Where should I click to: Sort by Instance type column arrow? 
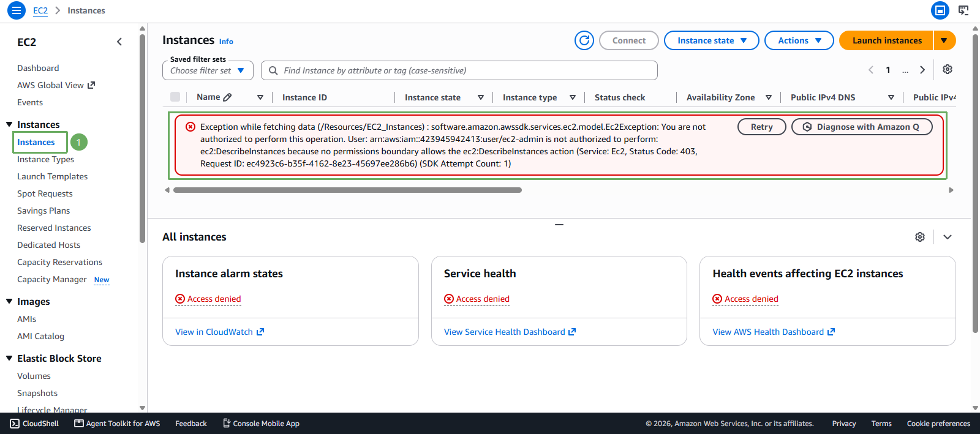pyautogui.click(x=573, y=97)
